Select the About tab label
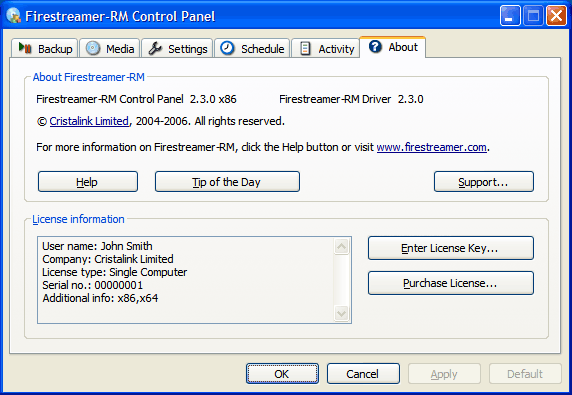The height and width of the screenshot is (395, 572). pyautogui.click(x=403, y=47)
